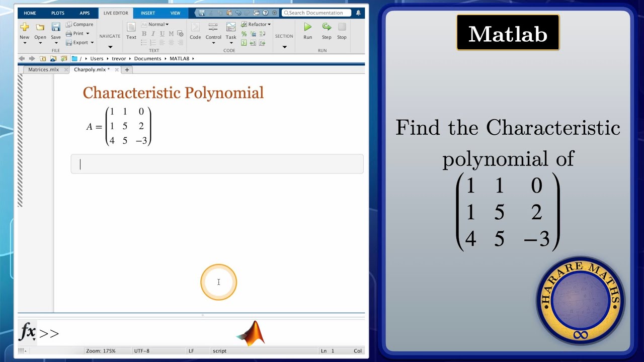The image size is (644, 362).
Task: Click the matrix A equation
Action: 119,126
